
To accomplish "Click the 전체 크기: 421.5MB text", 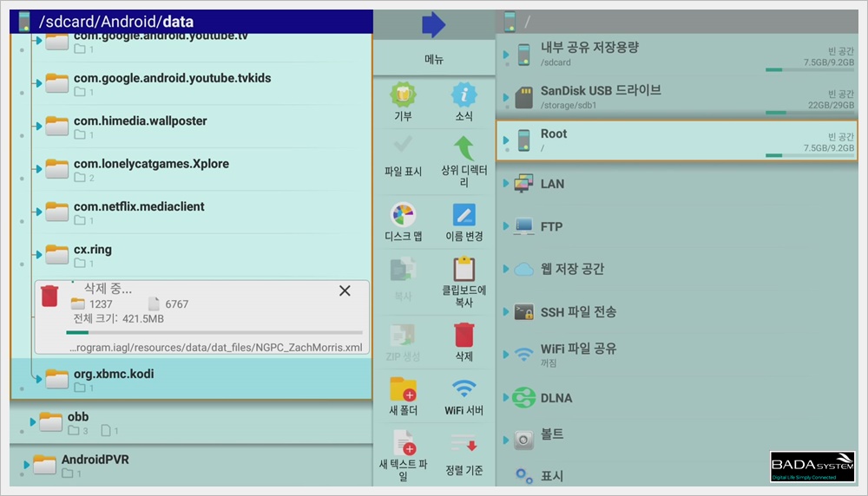I will click(118, 318).
